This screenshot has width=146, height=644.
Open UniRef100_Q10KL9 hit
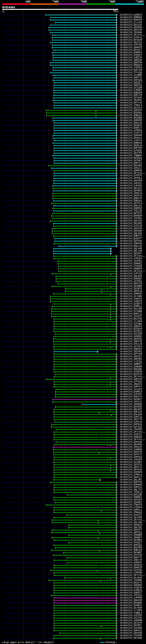coord(131,108)
